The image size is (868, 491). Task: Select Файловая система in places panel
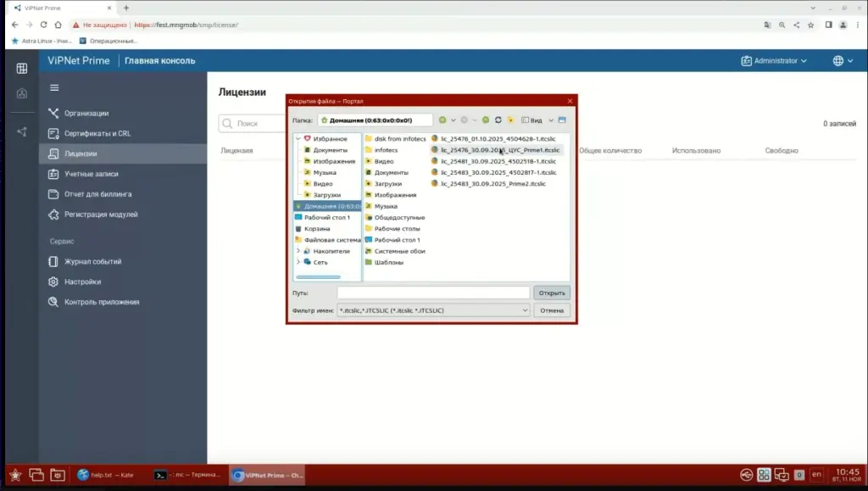[x=328, y=240]
